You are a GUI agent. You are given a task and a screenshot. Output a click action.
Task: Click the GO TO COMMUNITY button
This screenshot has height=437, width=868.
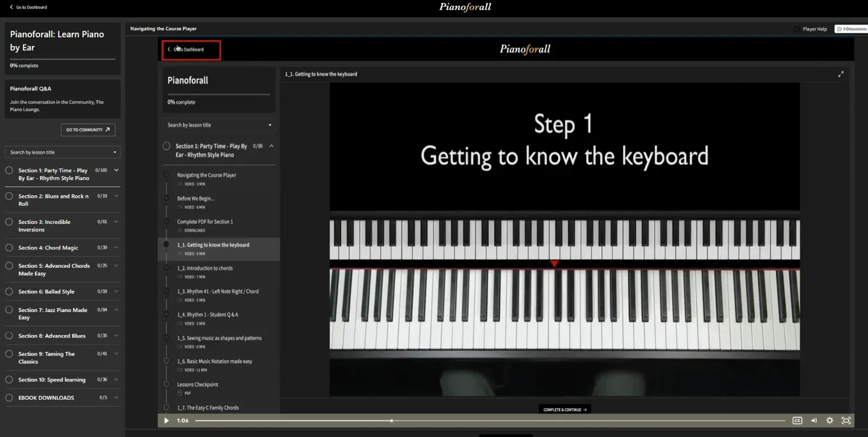pos(88,130)
